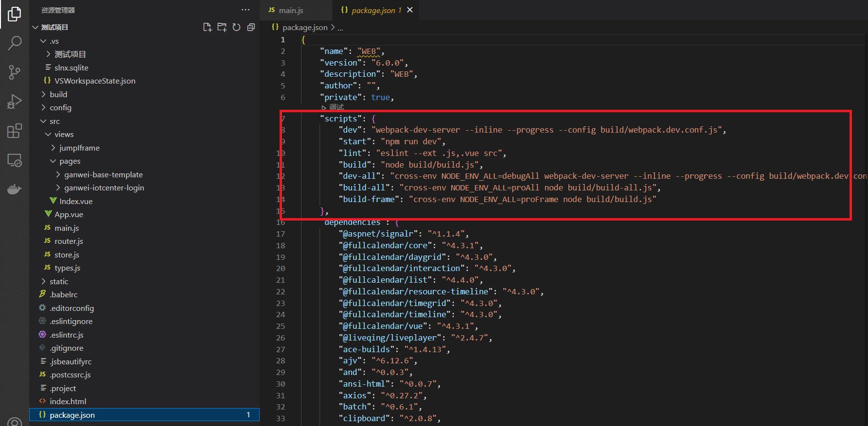Open the Explorer view in activity bar

[15, 14]
